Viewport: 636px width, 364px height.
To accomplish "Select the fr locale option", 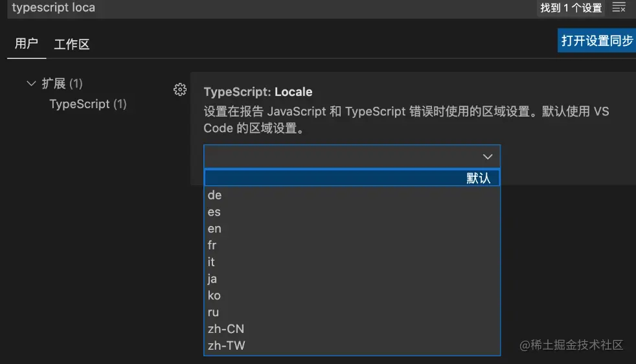I will (x=352, y=245).
